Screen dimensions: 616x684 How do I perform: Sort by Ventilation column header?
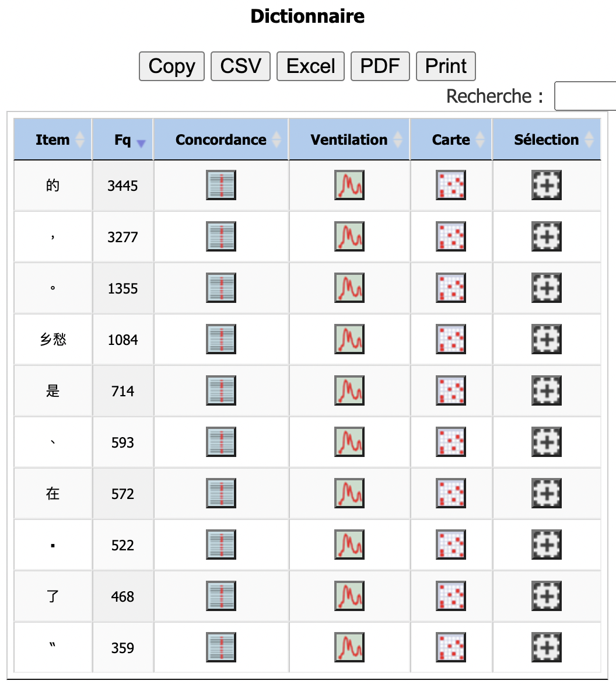pyautogui.click(x=349, y=140)
